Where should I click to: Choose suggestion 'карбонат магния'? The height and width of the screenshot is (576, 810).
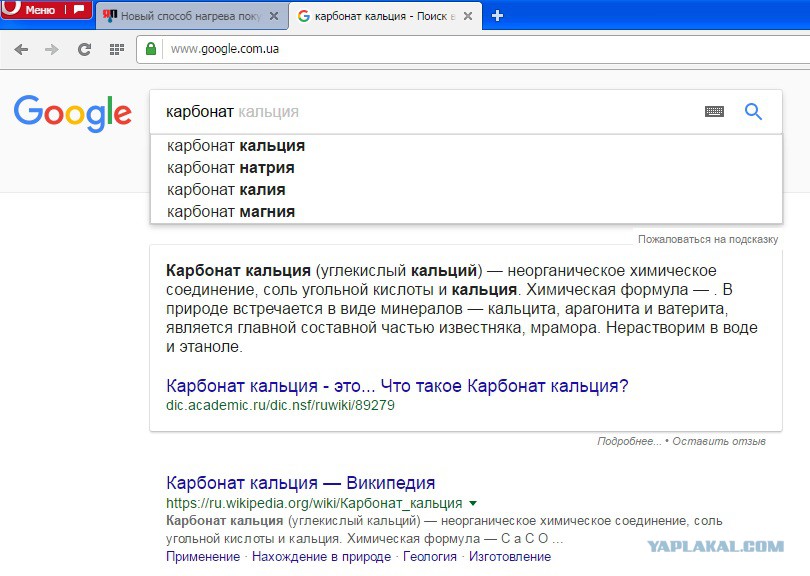pyautogui.click(x=465, y=212)
